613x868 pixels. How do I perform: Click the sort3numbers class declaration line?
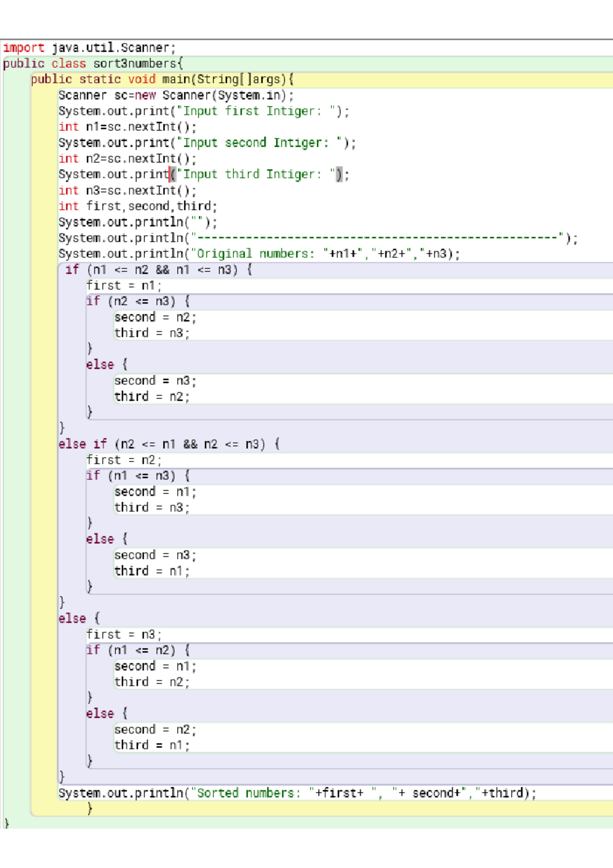pyautogui.click(x=92, y=64)
